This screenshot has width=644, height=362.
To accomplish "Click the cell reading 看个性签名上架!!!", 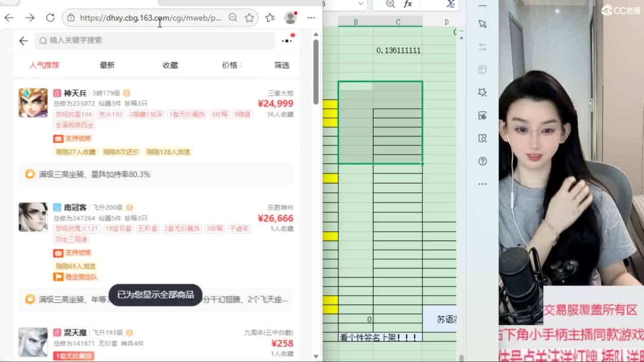I will click(380, 337).
